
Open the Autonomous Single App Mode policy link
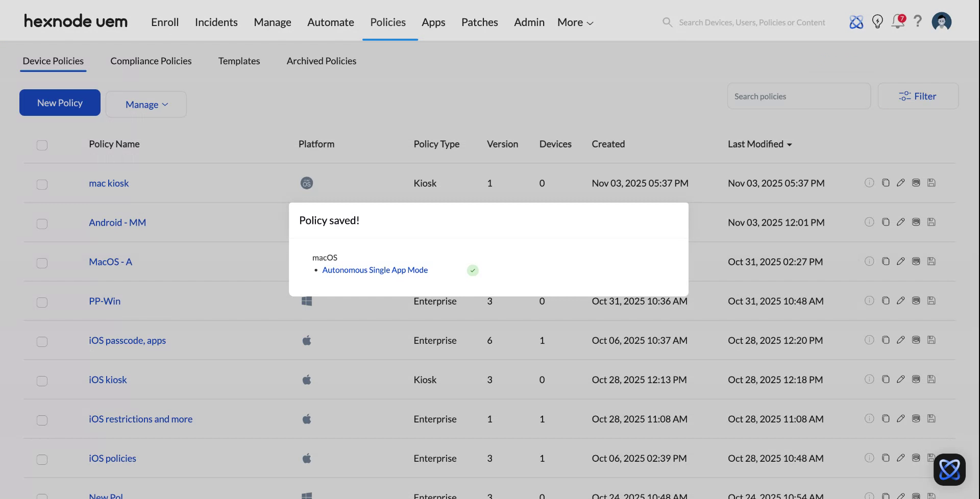375,270
